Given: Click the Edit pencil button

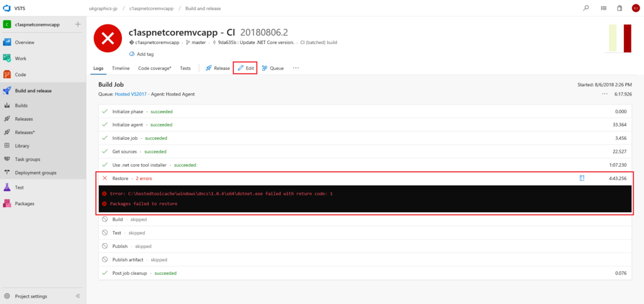Looking at the screenshot, I should point(245,68).
